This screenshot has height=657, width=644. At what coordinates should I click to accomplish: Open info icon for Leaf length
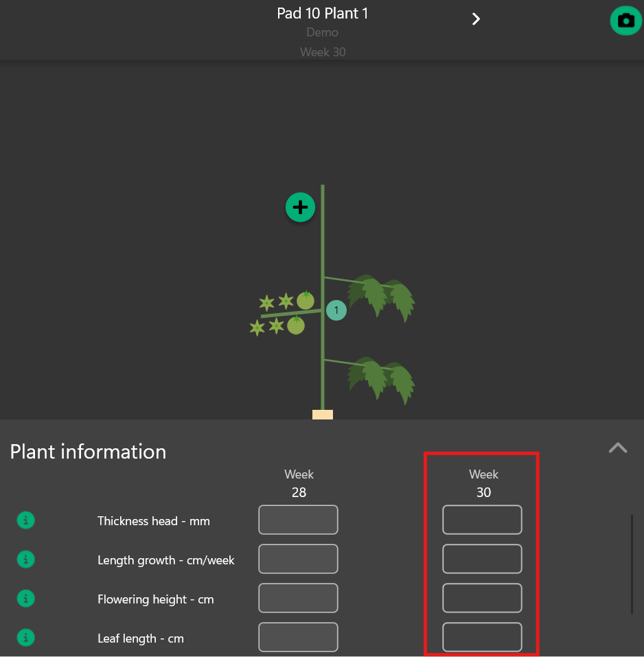pyautogui.click(x=25, y=638)
